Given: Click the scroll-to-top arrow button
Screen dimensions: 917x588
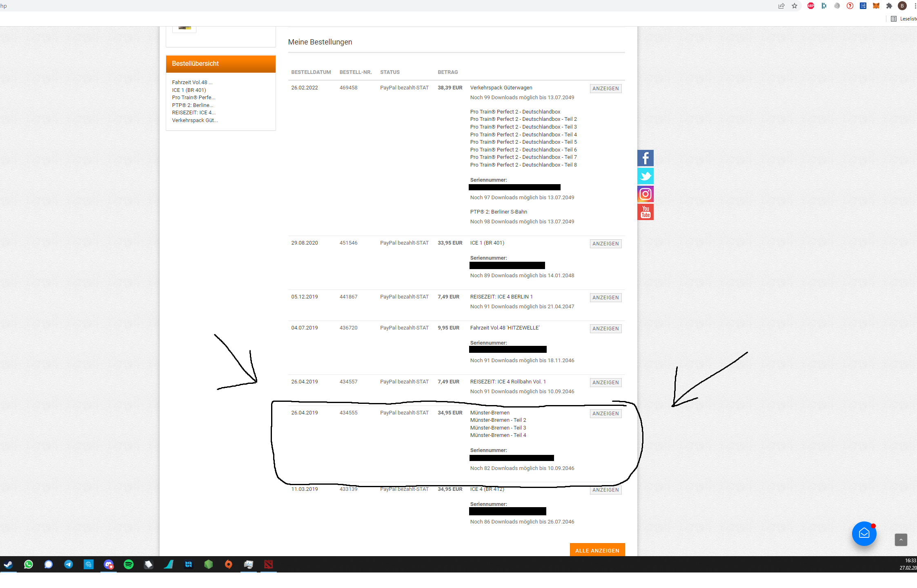Looking at the screenshot, I should click(x=901, y=540).
